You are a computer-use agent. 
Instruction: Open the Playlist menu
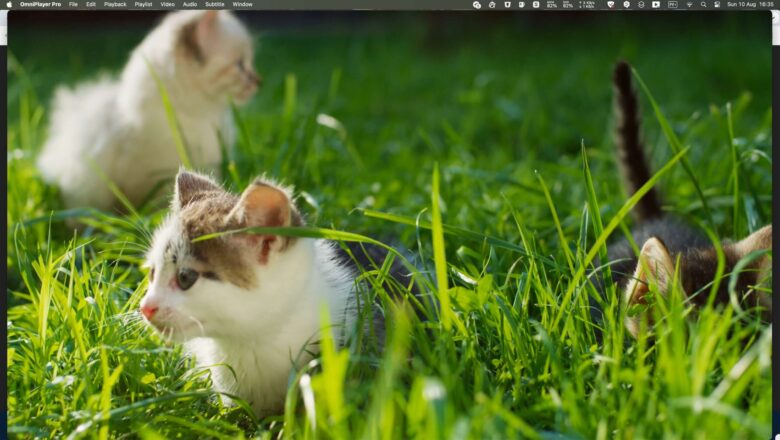click(143, 4)
